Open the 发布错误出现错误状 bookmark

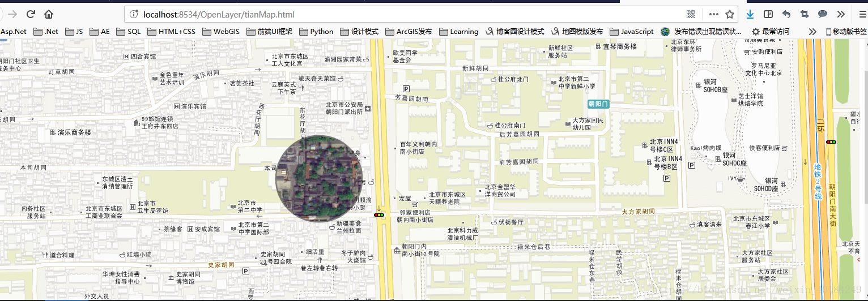pos(701,32)
